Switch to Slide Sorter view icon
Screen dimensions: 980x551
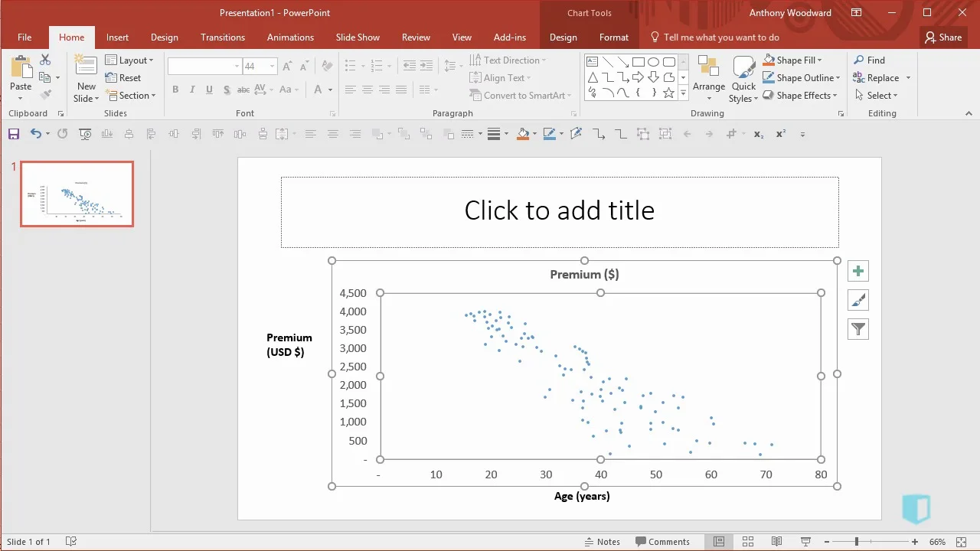coord(748,542)
